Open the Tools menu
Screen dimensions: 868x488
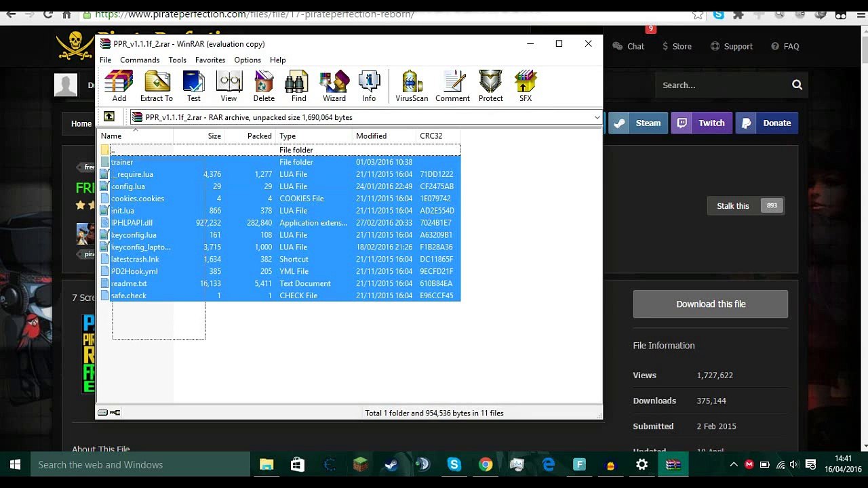(178, 60)
